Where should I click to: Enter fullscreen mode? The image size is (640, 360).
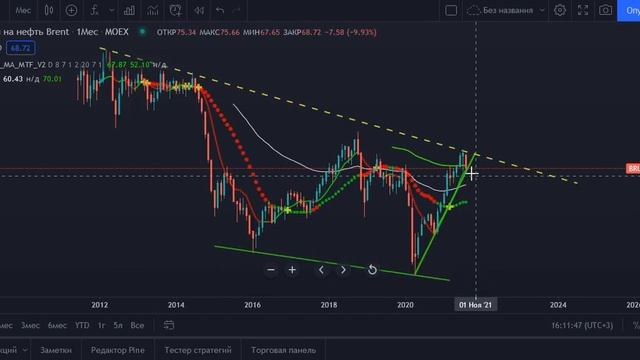pos(582,10)
